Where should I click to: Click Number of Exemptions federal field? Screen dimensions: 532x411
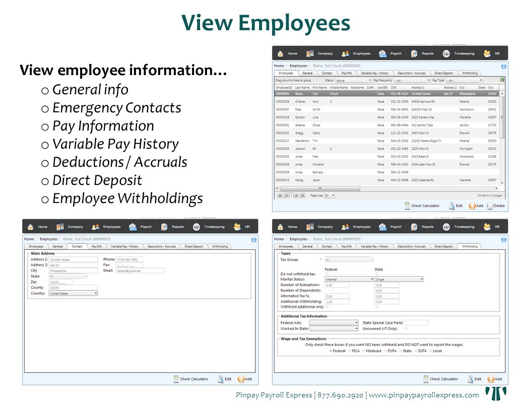click(337, 285)
